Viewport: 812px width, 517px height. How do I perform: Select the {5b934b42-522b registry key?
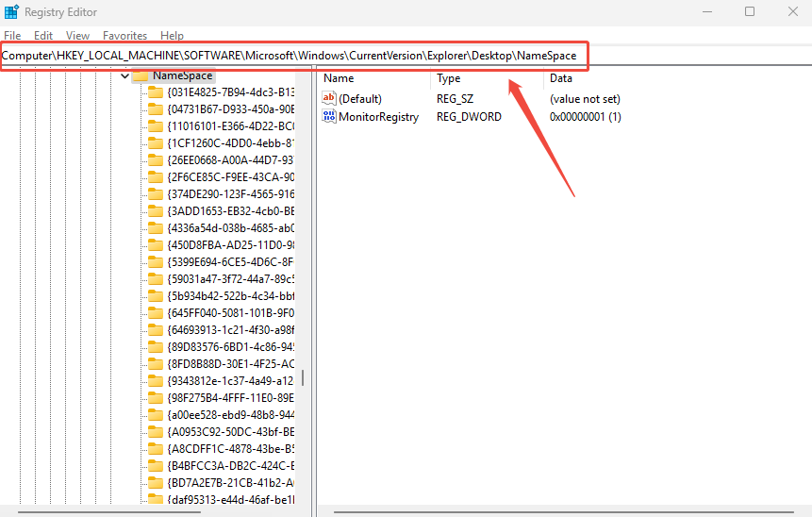coord(230,296)
